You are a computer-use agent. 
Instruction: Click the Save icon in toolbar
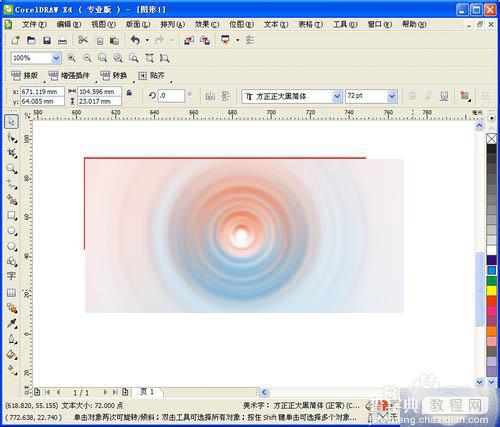[47, 41]
